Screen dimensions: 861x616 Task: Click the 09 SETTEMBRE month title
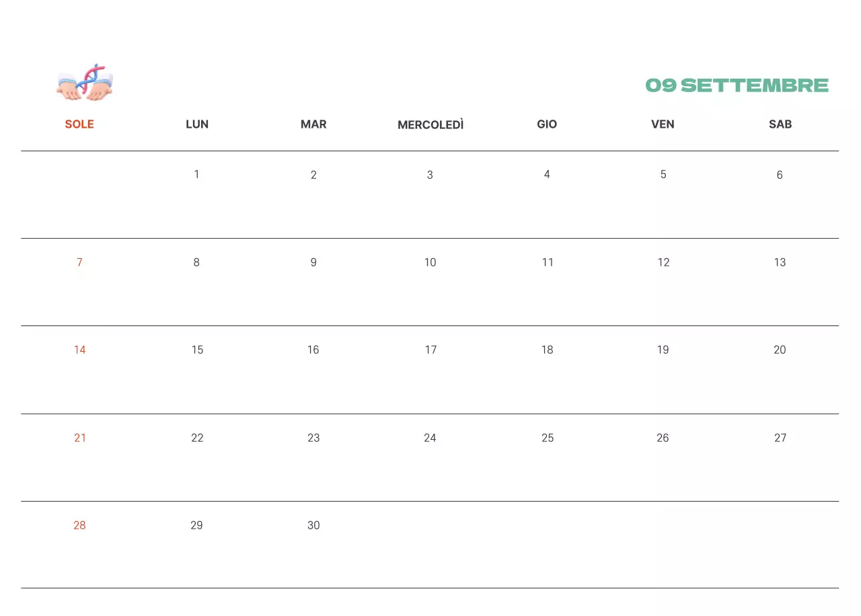pyautogui.click(x=737, y=85)
